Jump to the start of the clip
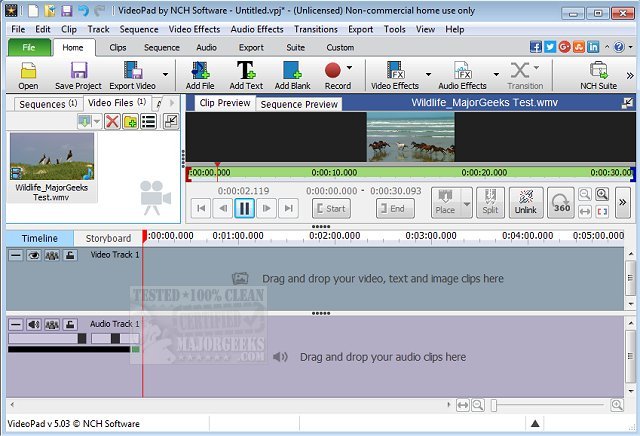640x436 pixels. 201,208
